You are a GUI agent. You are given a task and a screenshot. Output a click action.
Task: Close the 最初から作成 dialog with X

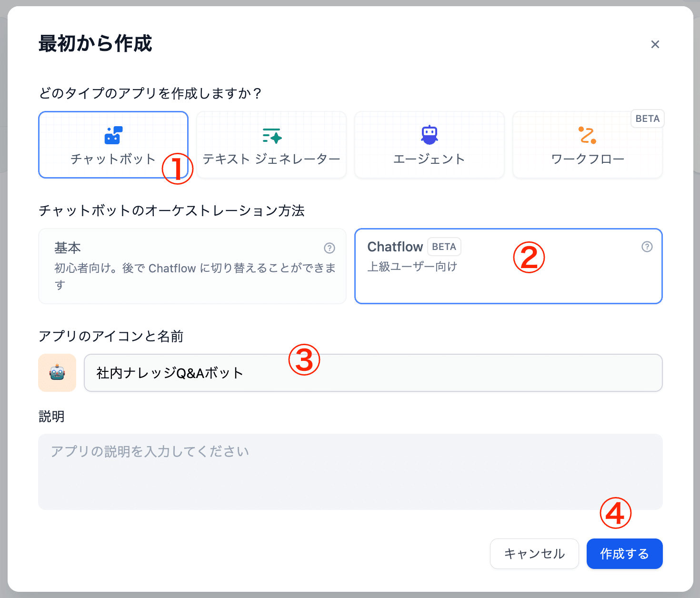(x=655, y=44)
